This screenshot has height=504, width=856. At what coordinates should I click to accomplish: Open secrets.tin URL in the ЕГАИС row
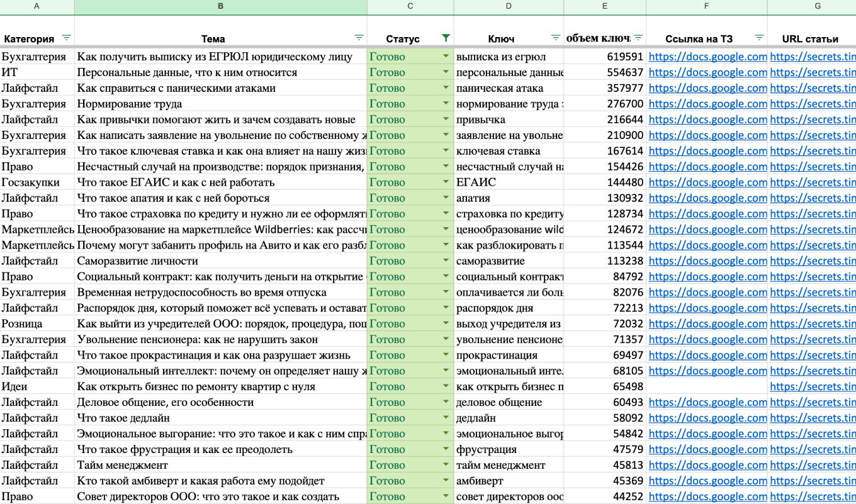click(x=812, y=182)
